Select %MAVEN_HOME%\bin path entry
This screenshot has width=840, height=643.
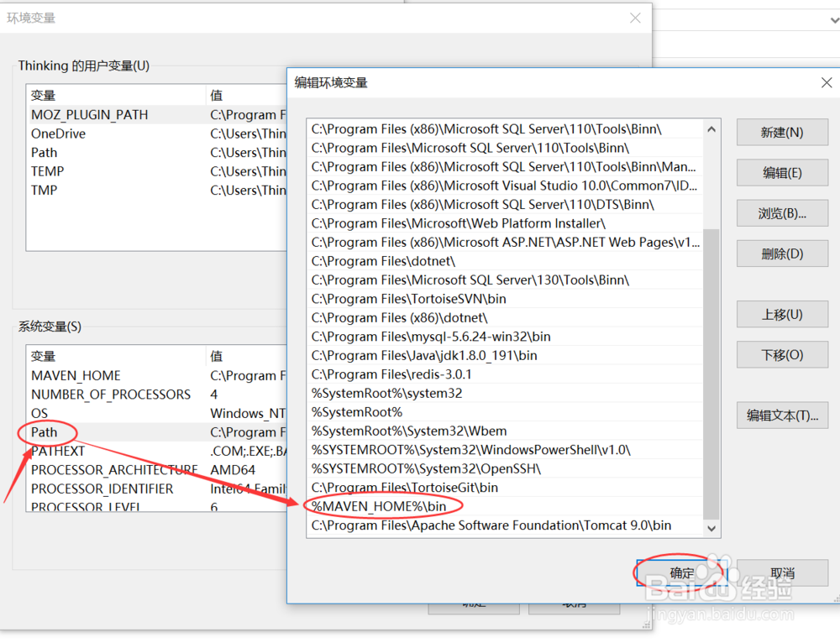click(505, 506)
